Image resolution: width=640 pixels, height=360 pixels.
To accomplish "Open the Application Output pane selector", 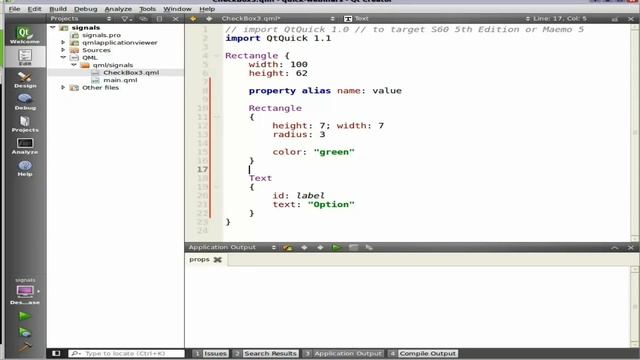I will [232, 247].
